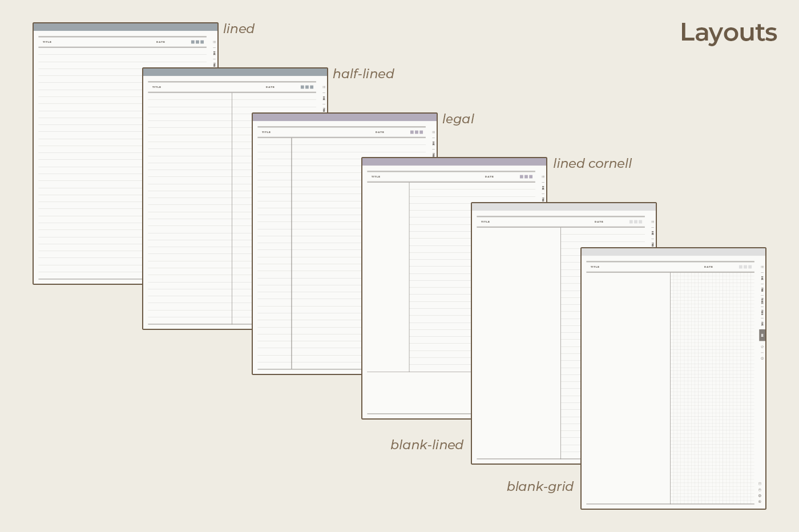
Task: Click the middle square box on half-lined page header
Action: 307,87
